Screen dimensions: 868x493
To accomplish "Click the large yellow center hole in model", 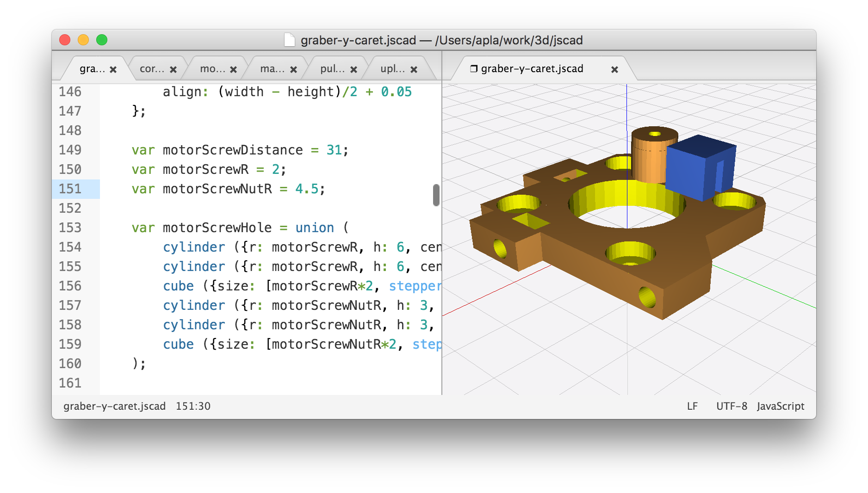I will 627,203.
